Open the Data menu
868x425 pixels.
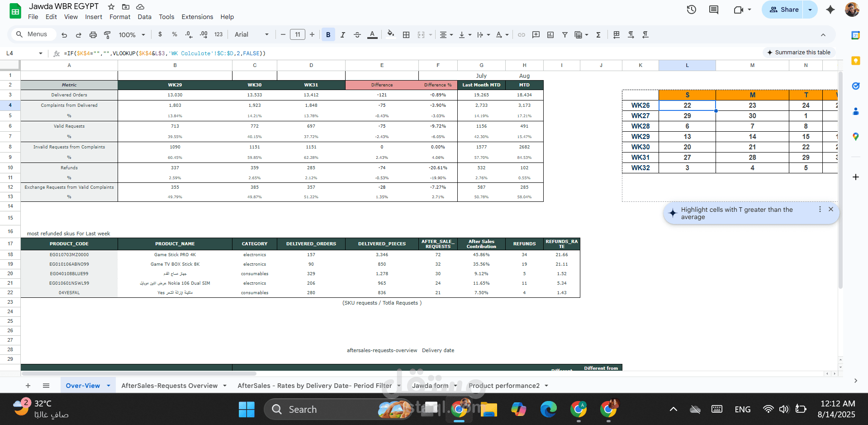click(145, 17)
